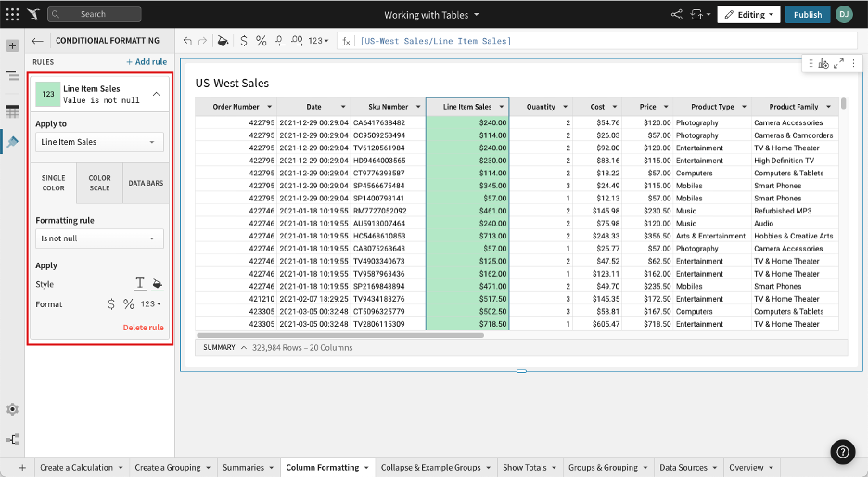Viewport: 868px width, 477px height.
Task: Open the share workbook icon
Action: pyautogui.click(x=675, y=15)
